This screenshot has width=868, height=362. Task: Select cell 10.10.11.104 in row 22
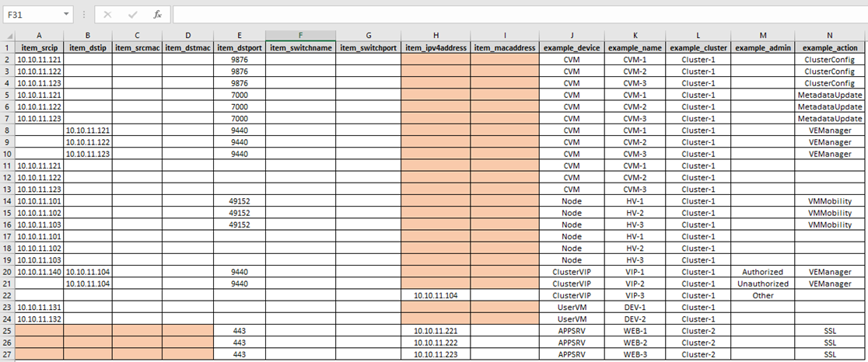[436, 295]
